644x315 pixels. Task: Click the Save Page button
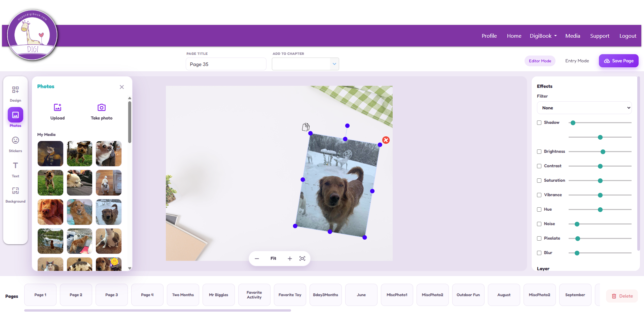[619, 61]
